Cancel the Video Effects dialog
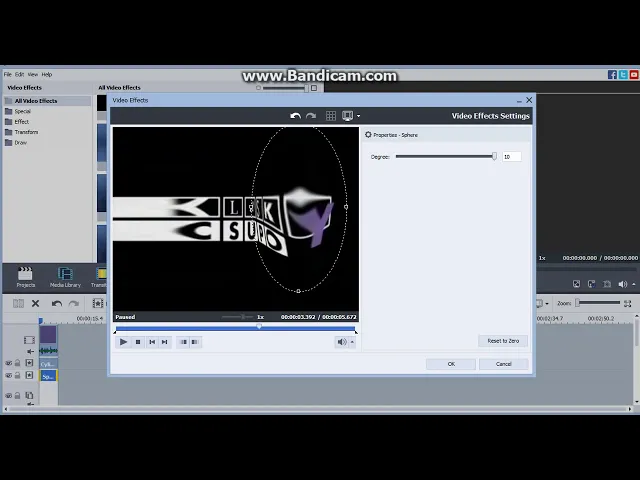The image size is (640, 480). [x=503, y=364]
